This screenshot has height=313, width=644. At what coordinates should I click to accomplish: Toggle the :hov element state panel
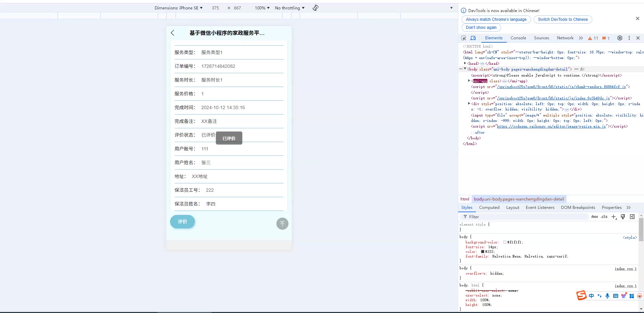pos(594,217)
